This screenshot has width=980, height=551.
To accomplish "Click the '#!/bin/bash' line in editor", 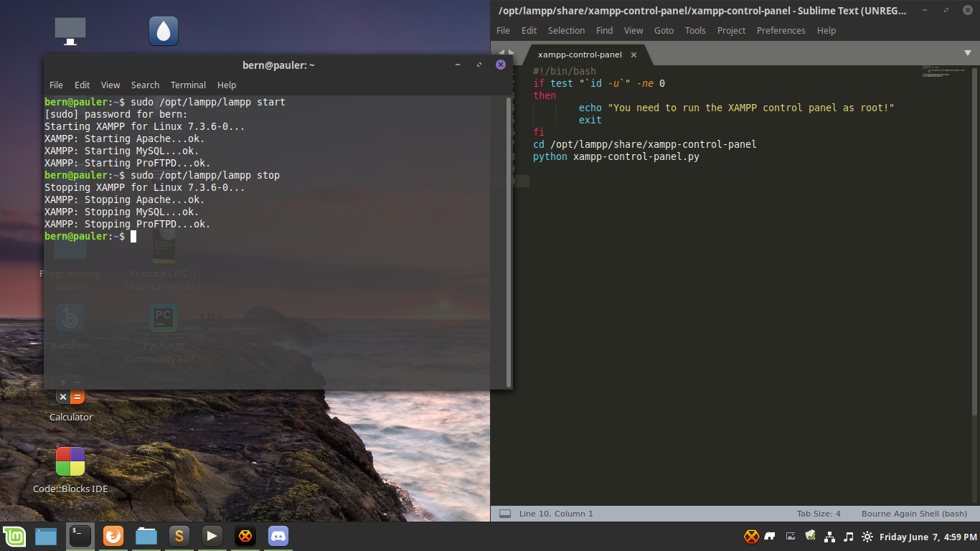I will click(565, 71).
